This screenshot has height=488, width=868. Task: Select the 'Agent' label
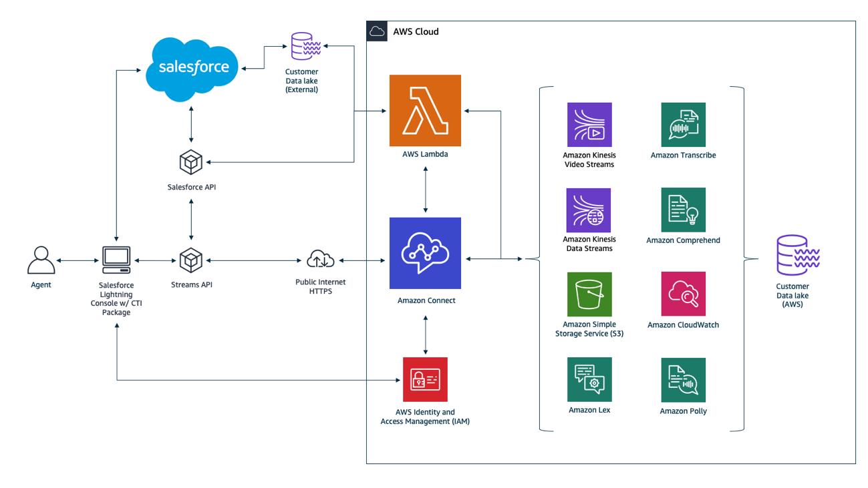point(41,285)
